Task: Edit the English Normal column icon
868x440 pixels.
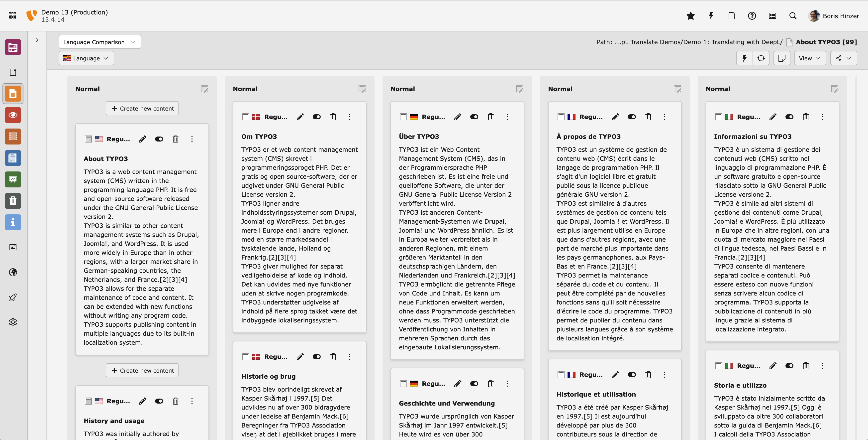Action: pyautogui.click(x=204, y=89)
